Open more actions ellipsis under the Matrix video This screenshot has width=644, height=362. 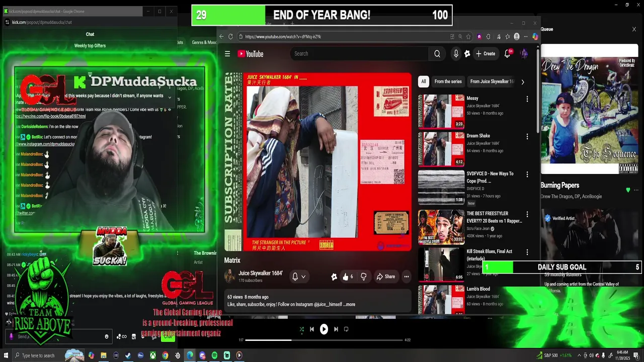tap(407, 277)
